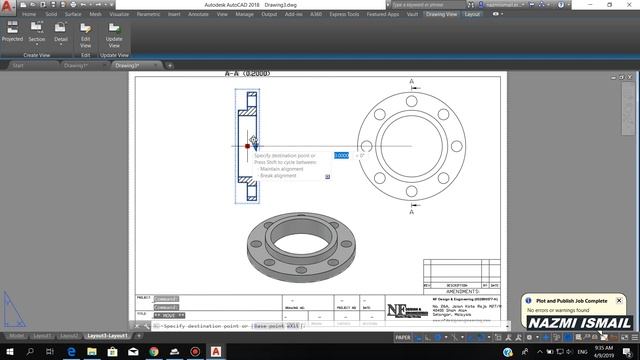Click the Redo arrow in quick-access toolbar

pos(98,5)
